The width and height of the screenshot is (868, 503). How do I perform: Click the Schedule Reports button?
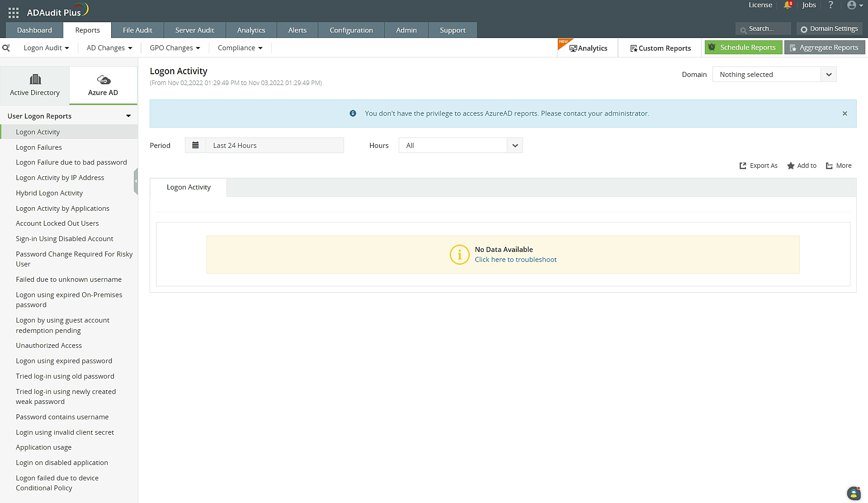point(743,47)
